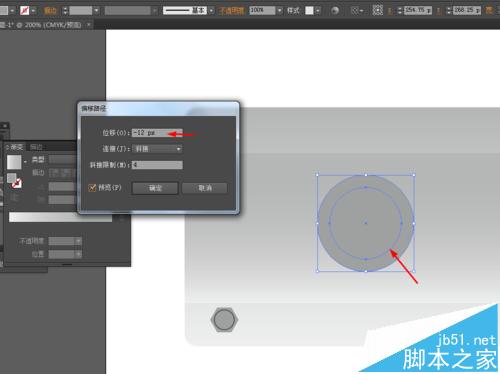This screenshot has height=374, width=500.
Task: Click the orange 不透明度 link in control bar
Action: [x=231, y=11]
